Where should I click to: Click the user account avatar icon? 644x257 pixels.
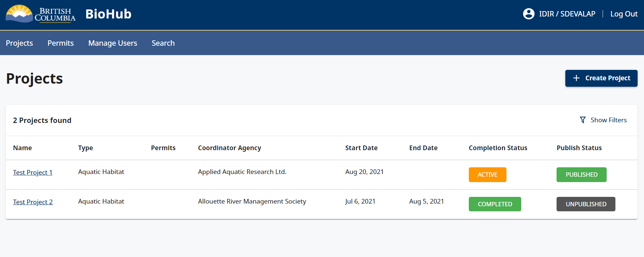tap(529, 14)
